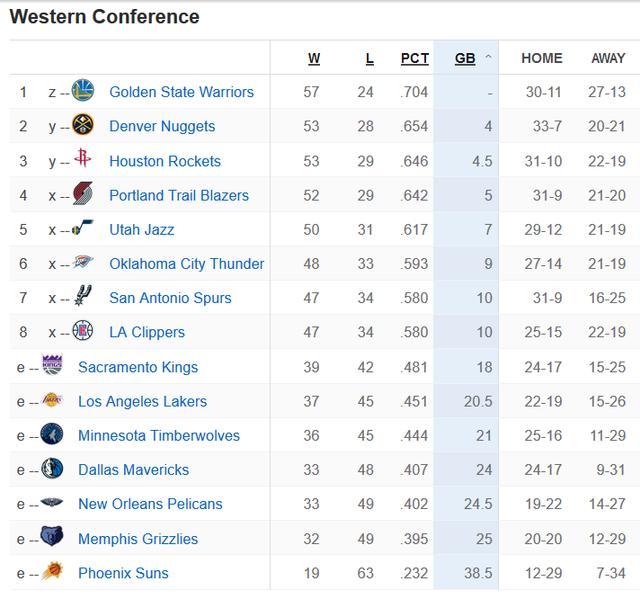Click the Houston Rockets logo icon
The width and height of the screenshot is (640, 599).
pyautogui.click(x=83, y=160)
